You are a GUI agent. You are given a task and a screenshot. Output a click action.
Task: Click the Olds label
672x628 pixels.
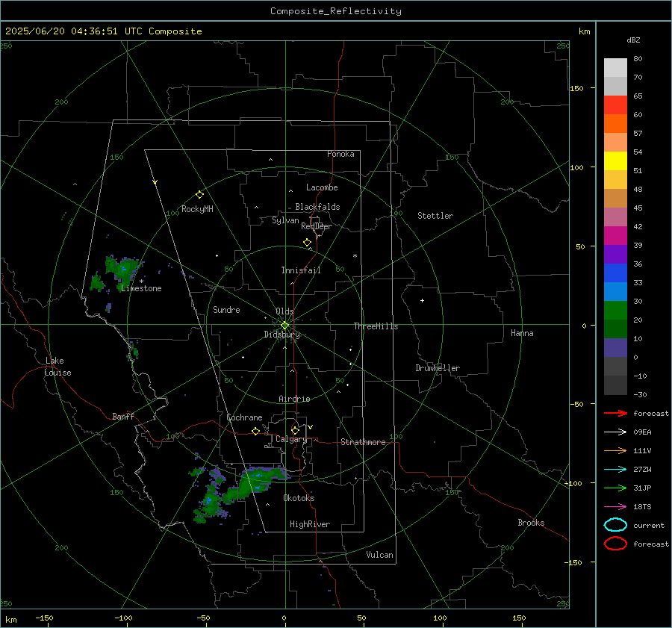(x=284, y=311)
